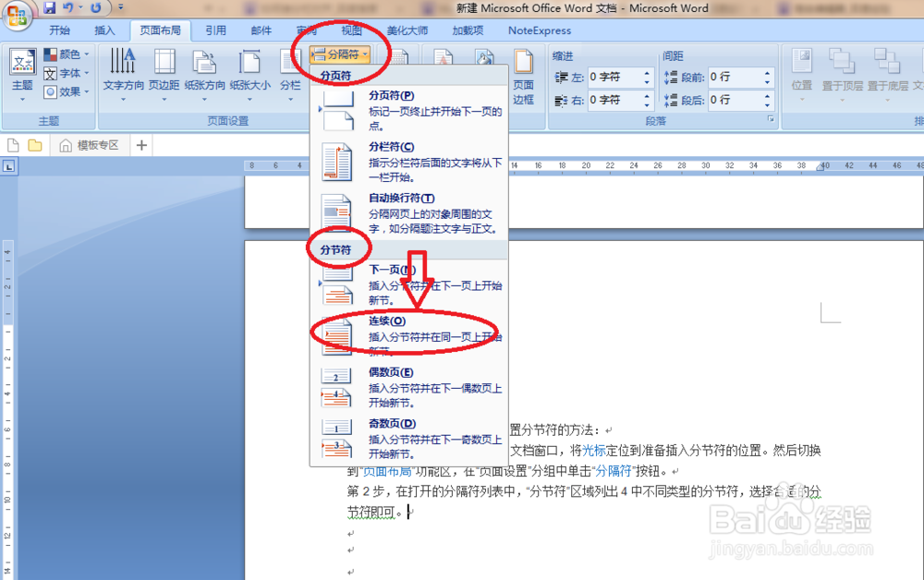Viewport: 924px width, 580px height.
Task: Open 位置 position options
Action: coord(802,76)
